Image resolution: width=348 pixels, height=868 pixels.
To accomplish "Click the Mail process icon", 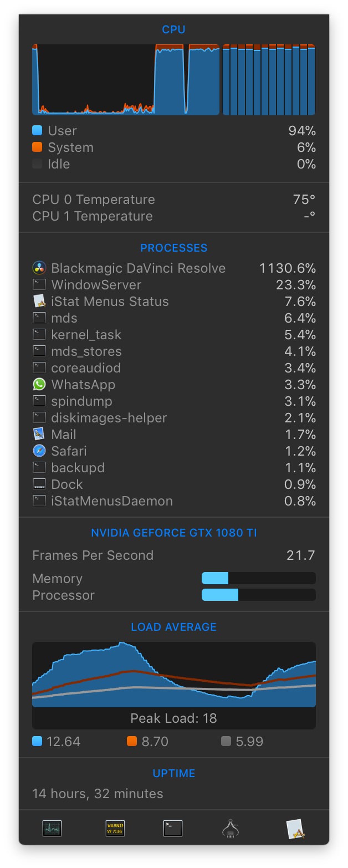I will (x=39, y=435).
